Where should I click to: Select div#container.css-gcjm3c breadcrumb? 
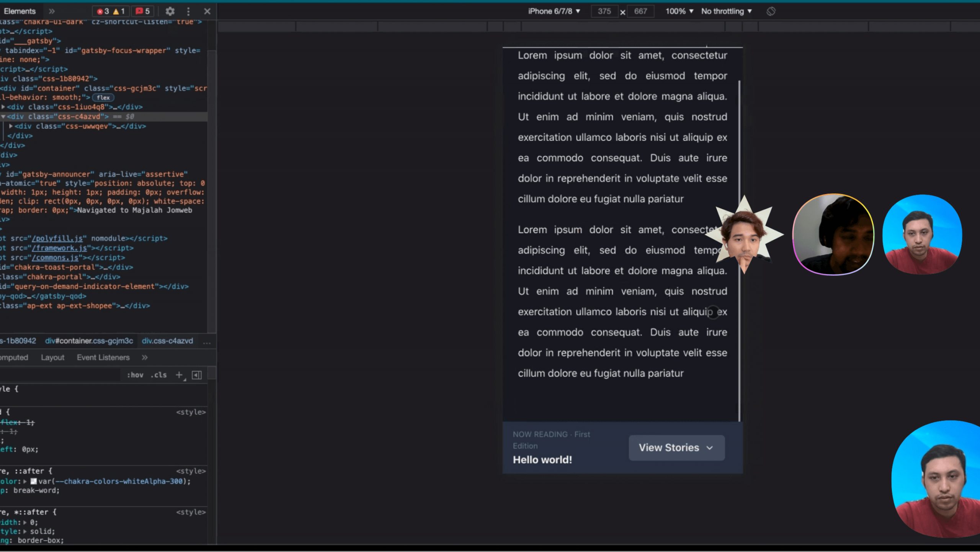pos(89,341)
